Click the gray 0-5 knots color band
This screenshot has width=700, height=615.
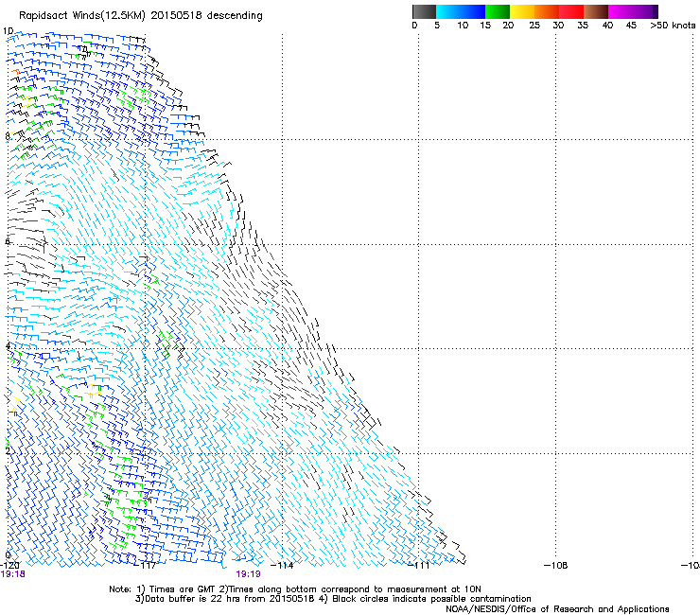tap(424, 11)
